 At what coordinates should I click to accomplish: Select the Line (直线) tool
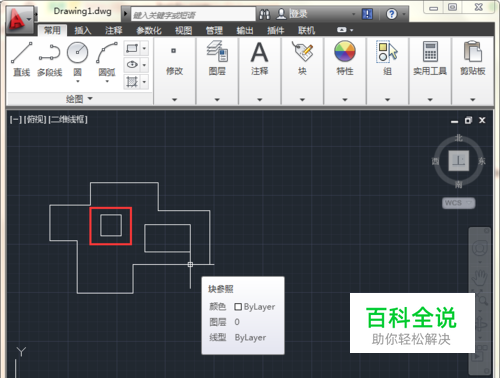tap(21, 59)
